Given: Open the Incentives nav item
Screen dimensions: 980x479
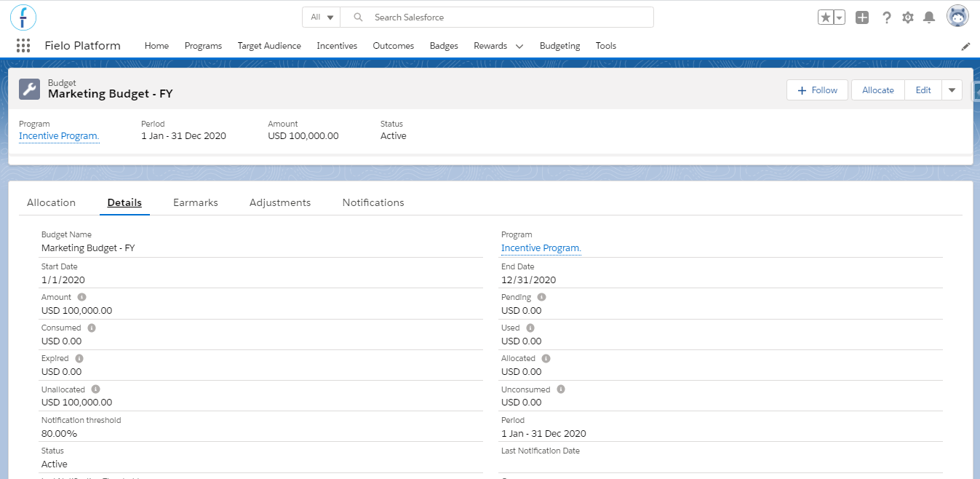Looking at the screenshot, I should pos(337,46).
